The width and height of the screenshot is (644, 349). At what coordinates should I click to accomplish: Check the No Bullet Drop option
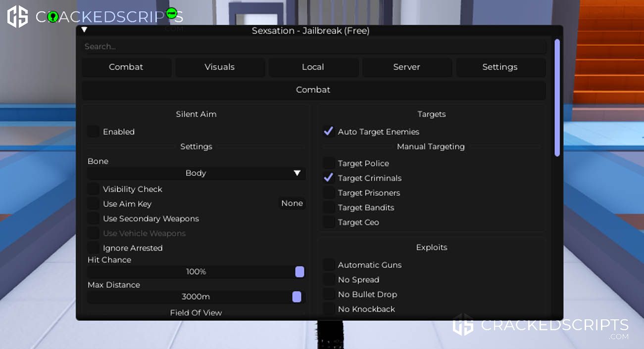pyautogui.click(x=329, y=295)
